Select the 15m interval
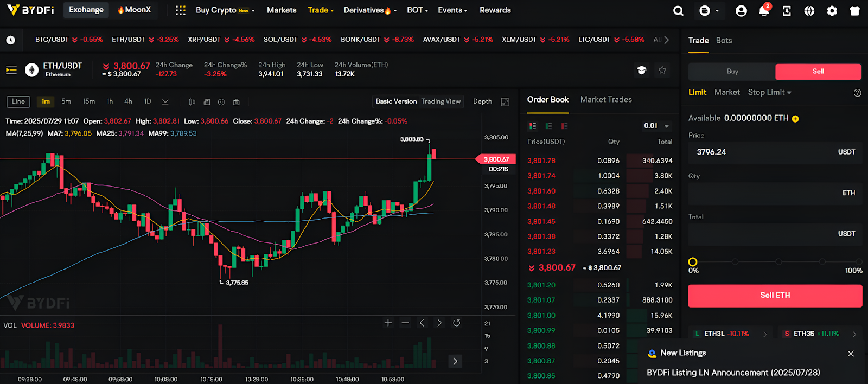 pos(89,101)
